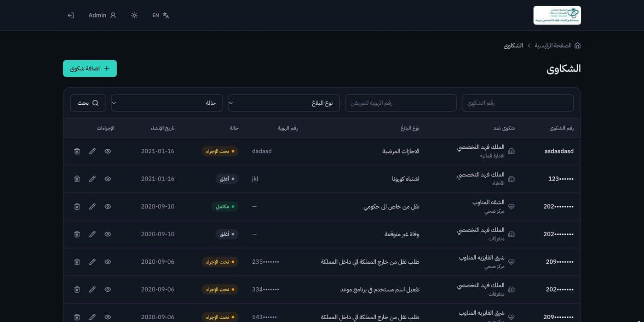This screenshot has width=644, height=322.
Task: Open the حالة status dropdown
Action: pyautogui.click(x=167, y=103)
